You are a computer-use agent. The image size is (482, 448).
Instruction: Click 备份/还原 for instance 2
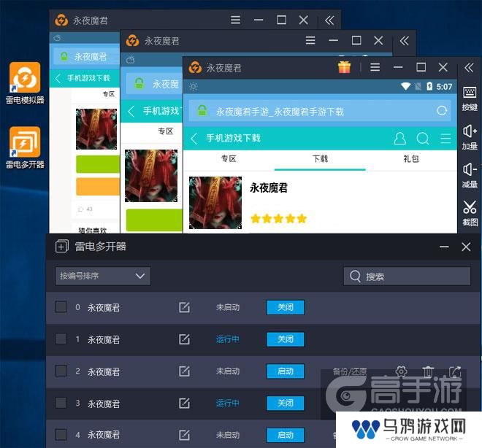click(x=350, y=371)
